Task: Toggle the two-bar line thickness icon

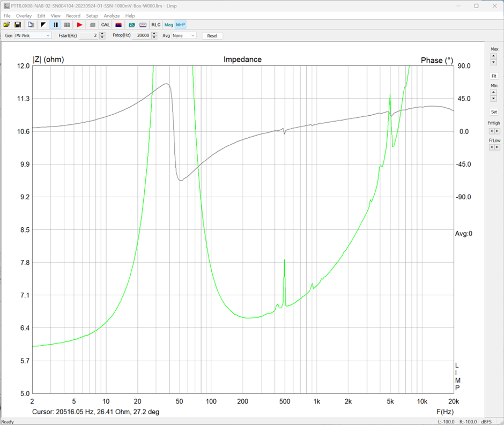Action: [56, 25]
